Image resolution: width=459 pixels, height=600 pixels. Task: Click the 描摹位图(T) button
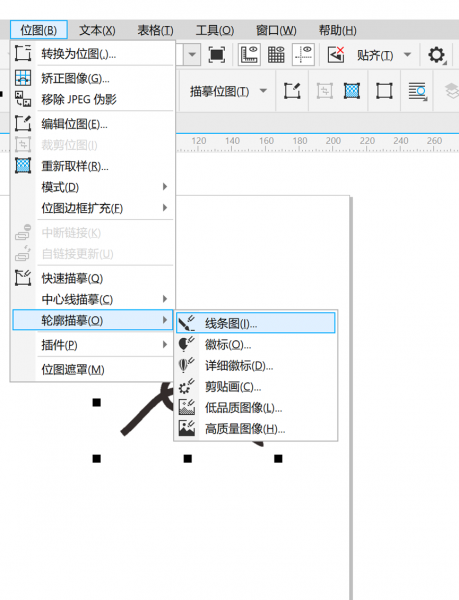(x=220, y=91)
